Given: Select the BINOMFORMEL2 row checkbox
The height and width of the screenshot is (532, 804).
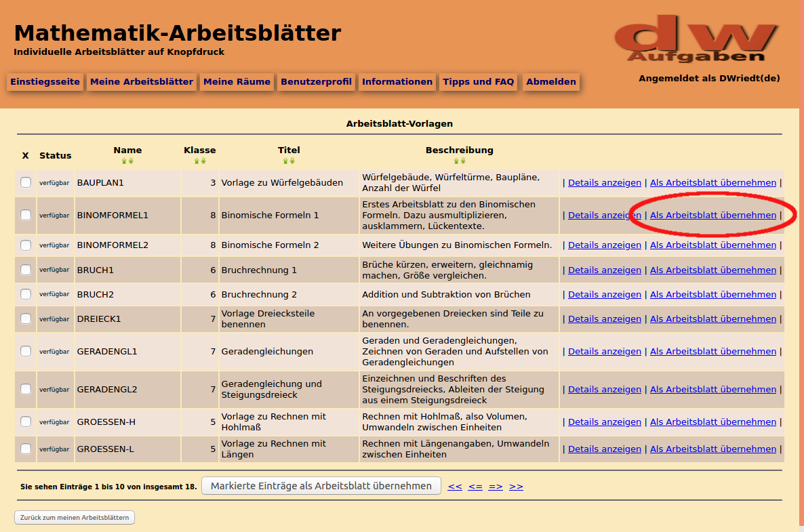Looking at the screenshot, I should point(26,245).
